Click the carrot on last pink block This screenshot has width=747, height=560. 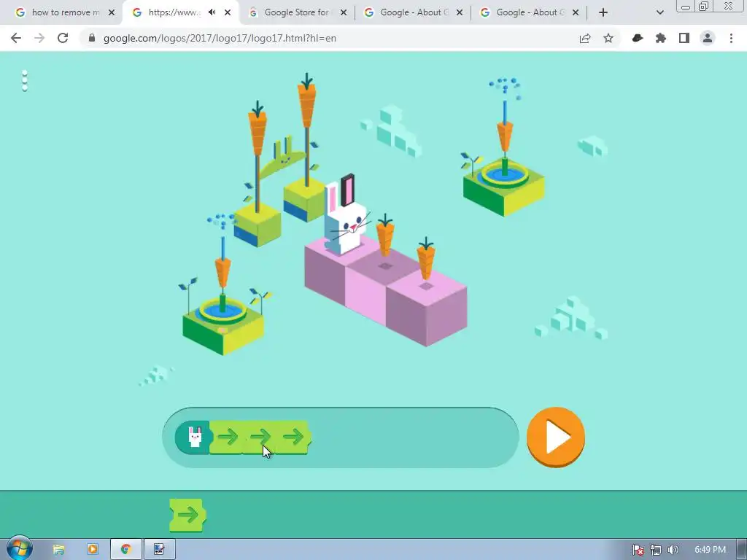pyautogui.click(x=426, y=259)
